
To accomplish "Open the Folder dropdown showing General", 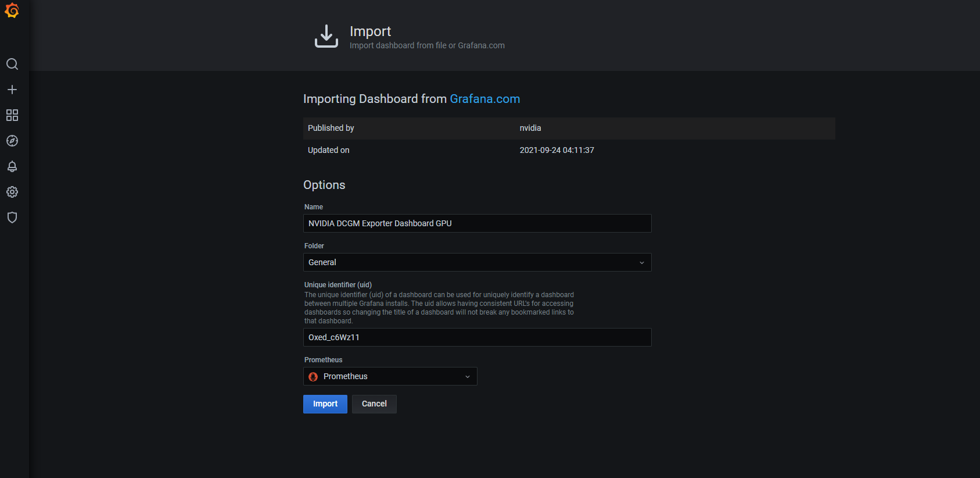I will [x=478, y=262].
